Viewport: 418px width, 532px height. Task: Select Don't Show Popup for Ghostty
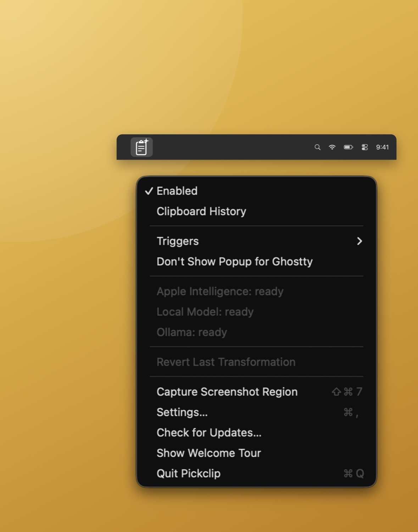[x=256, y=262]
